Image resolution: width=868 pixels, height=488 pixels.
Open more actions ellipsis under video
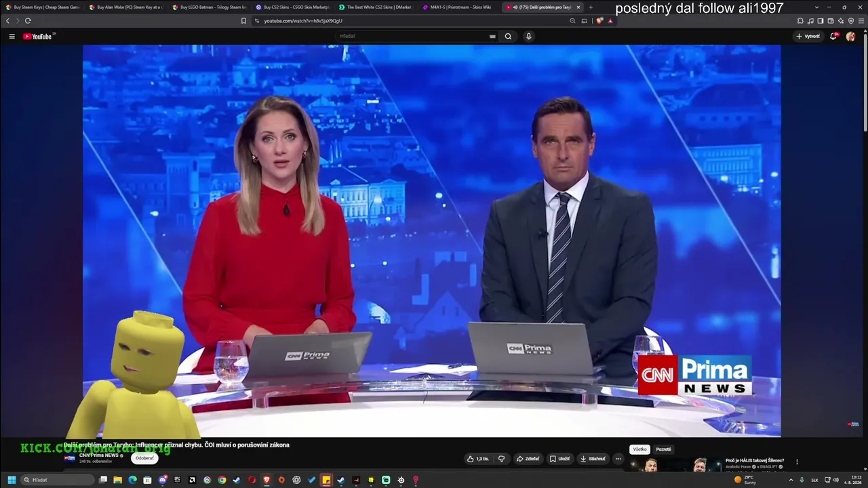click(x=618, y=459)
